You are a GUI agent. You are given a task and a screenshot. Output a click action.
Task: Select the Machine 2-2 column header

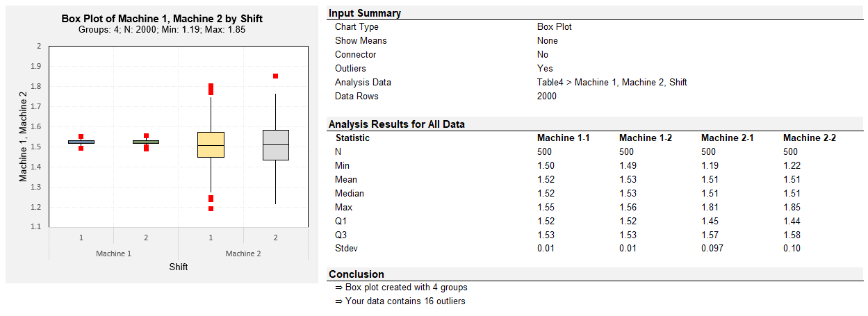[810, 138]
